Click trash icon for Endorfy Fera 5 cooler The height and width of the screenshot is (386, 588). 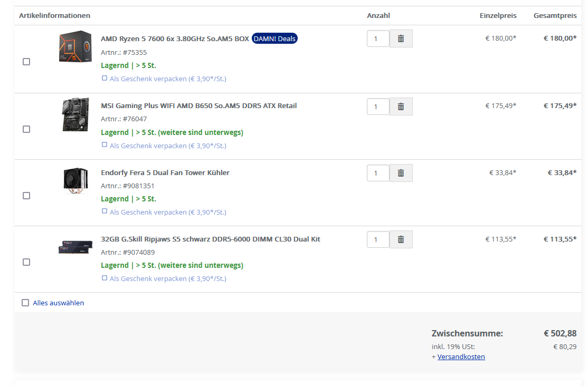pos(401,173)
